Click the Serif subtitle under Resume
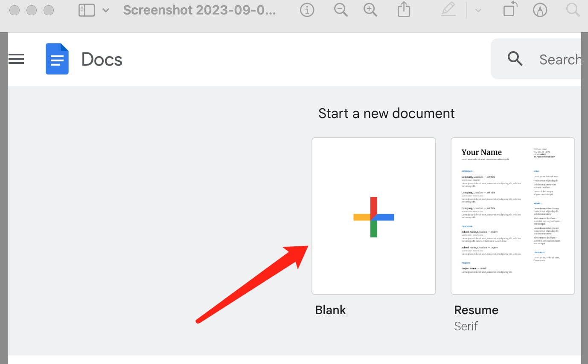 pyautogui.click(x=466, y=326)
